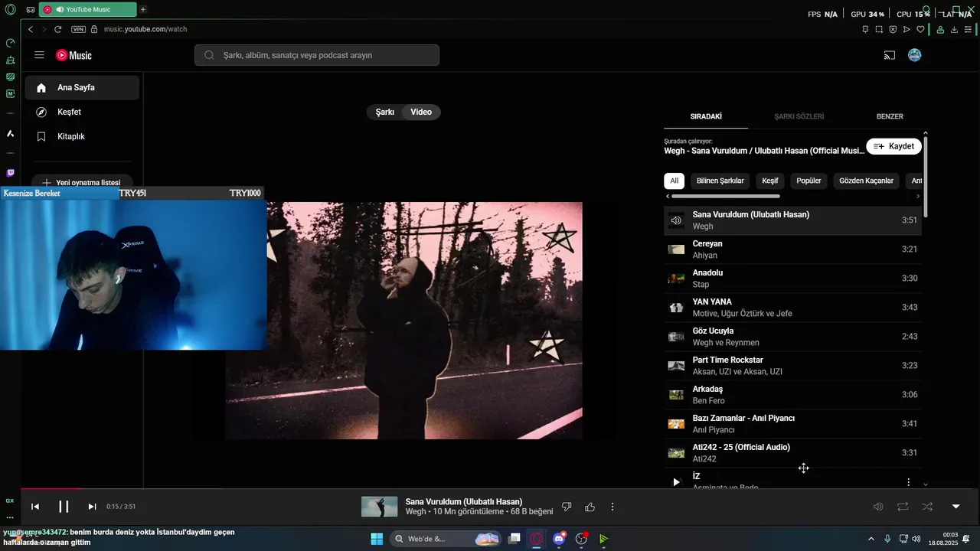Select the SIRADAKİ tab

pyautogui.click(x=706, y=116)
